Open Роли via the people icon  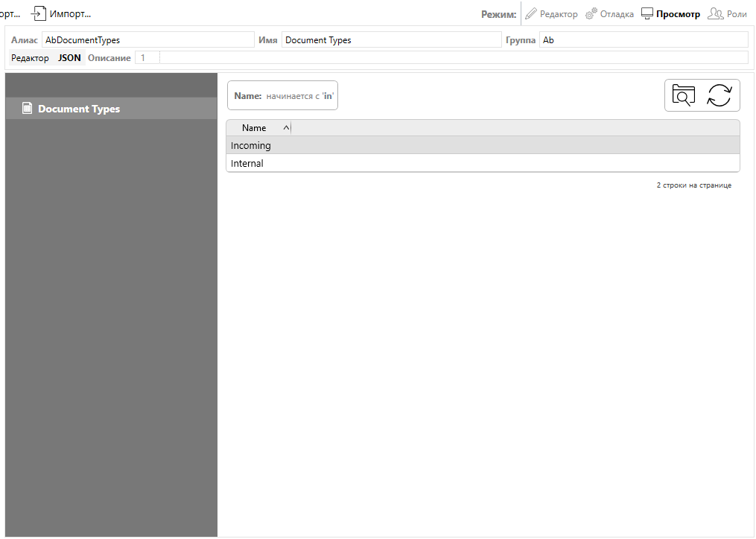715,13
